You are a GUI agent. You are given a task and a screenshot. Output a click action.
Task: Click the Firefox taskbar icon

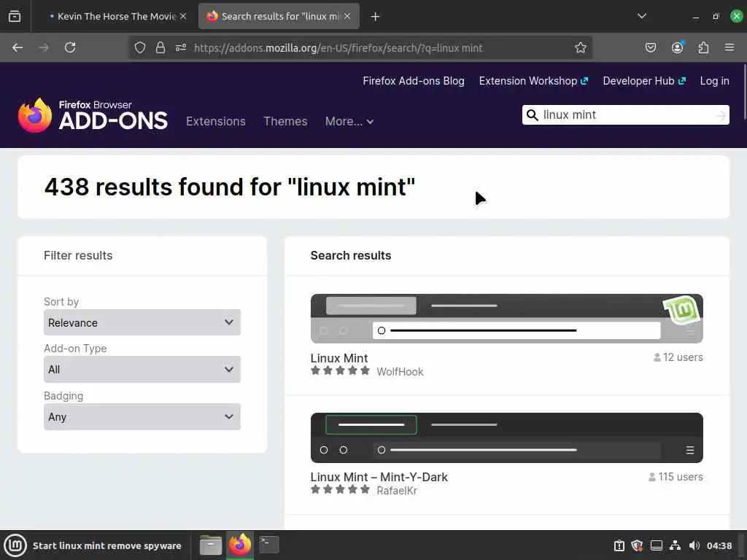239,545
